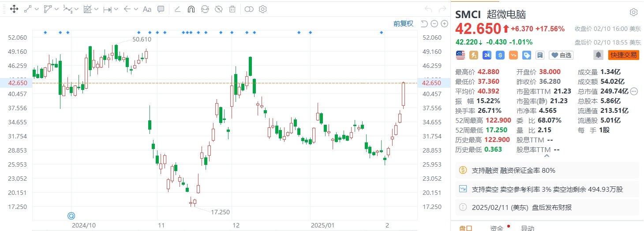Click the notes memo icon

point(539,55)
